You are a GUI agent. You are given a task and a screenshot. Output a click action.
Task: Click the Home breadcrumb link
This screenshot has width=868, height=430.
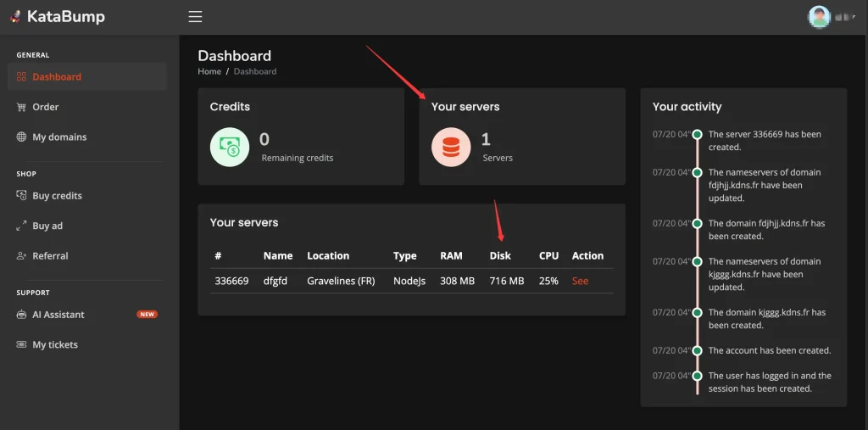tap(209, 71)
